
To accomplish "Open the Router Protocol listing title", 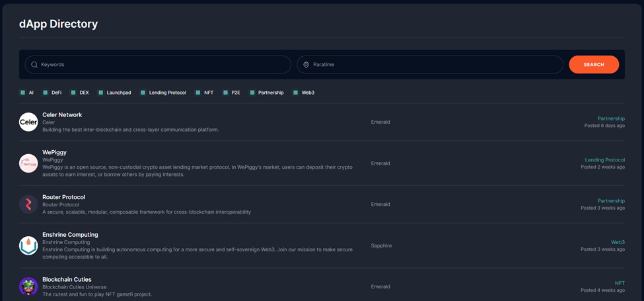I will click(x=63, y=197).
